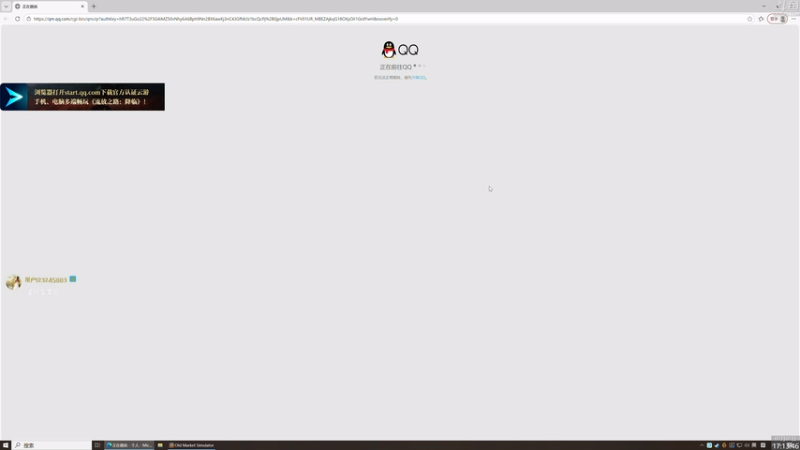Open Task View on the taskbar
This screenshot has height=450, width=800.
pyautogui.click(x=97, y=445)
